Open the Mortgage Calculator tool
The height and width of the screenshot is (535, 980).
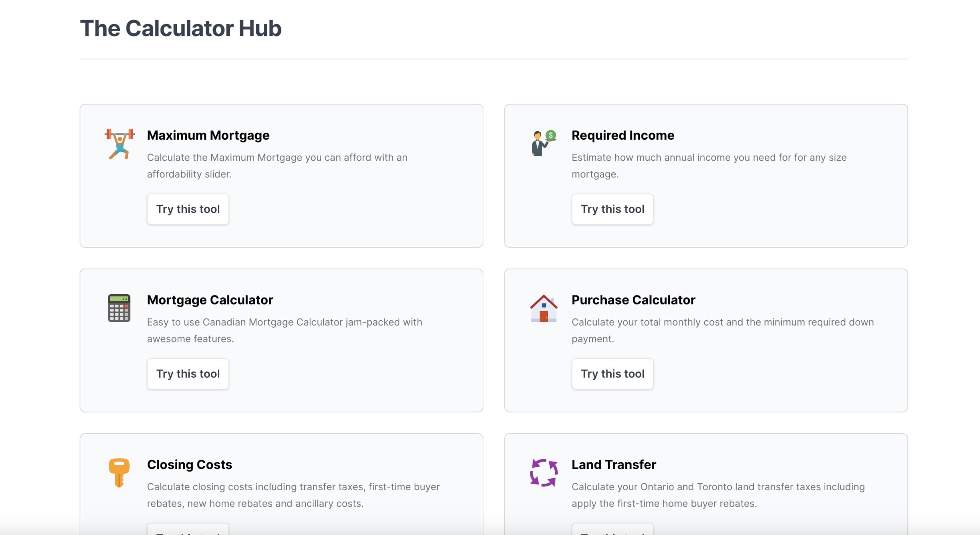click(x=188, y=374)
